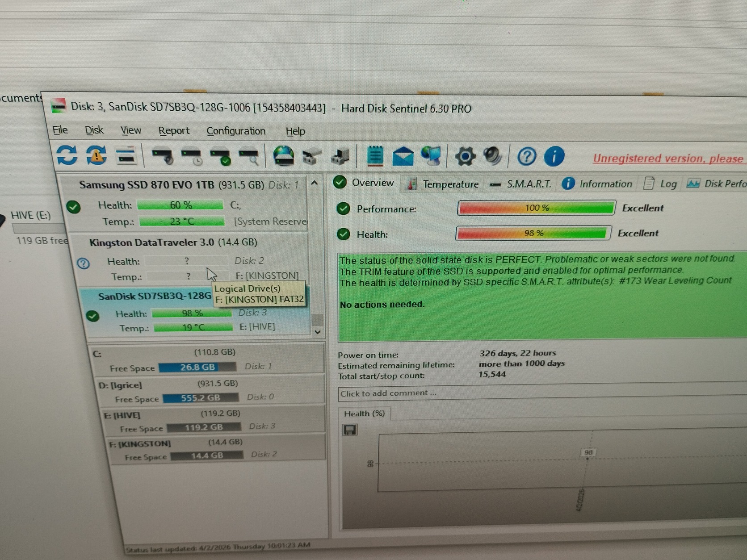This screenshot has height=560, width=747.
Task: Click the disk with clock toolbar icon
Action: coord(192,157)
